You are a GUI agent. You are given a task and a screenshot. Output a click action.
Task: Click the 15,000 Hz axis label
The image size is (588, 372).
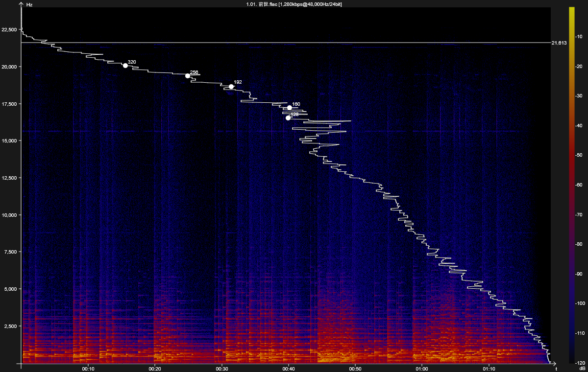coord(9,141)
